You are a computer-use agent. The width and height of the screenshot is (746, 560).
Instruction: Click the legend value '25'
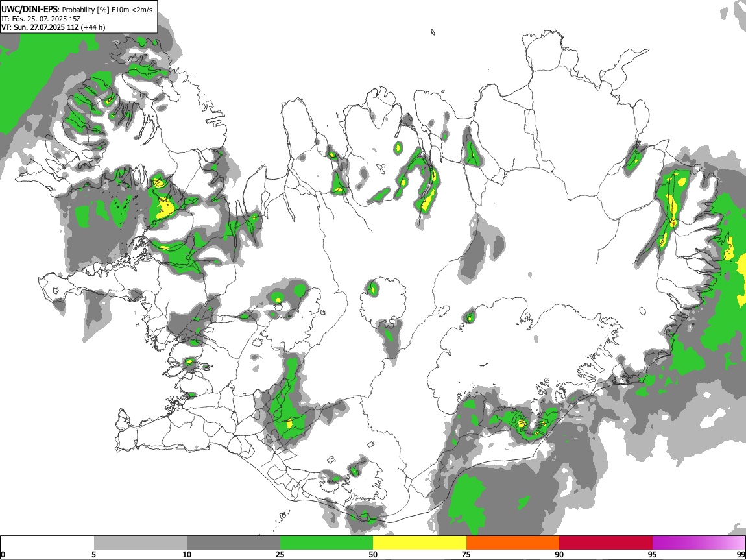click(280, 554)
